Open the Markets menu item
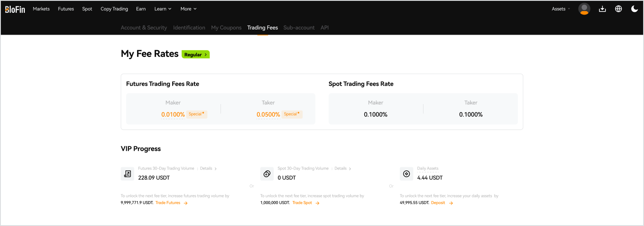The image size is (644, 226). coord(41,9)
